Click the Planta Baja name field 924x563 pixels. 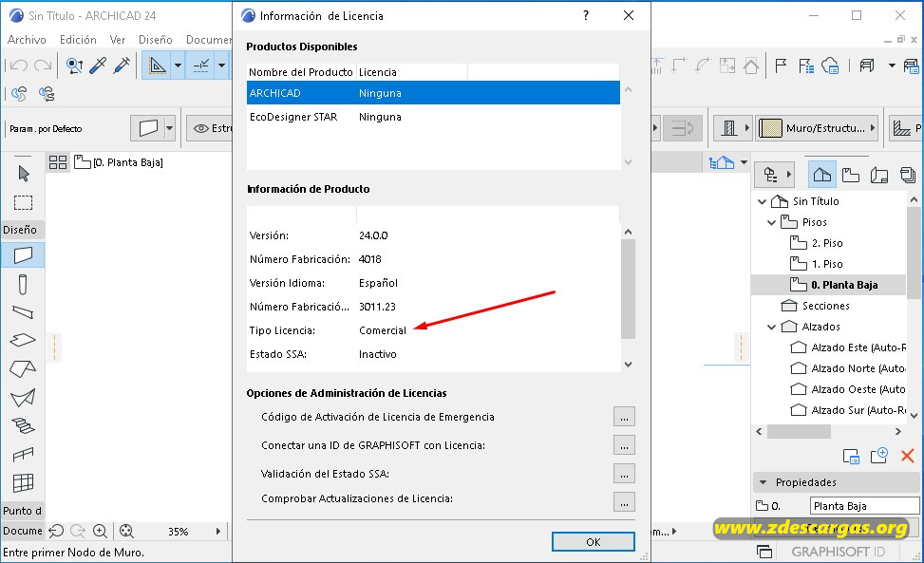pyautogui.click(x=864, y=506)
